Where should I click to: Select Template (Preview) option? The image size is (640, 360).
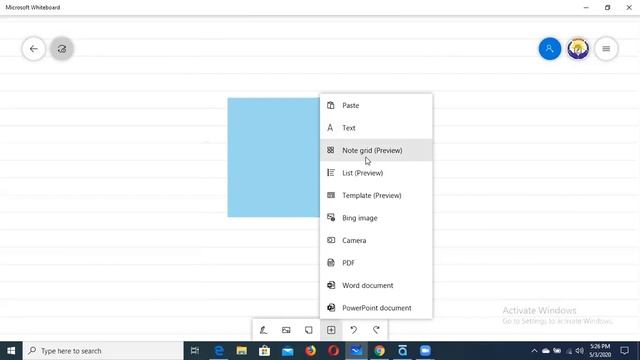click(x=376, y=195)
